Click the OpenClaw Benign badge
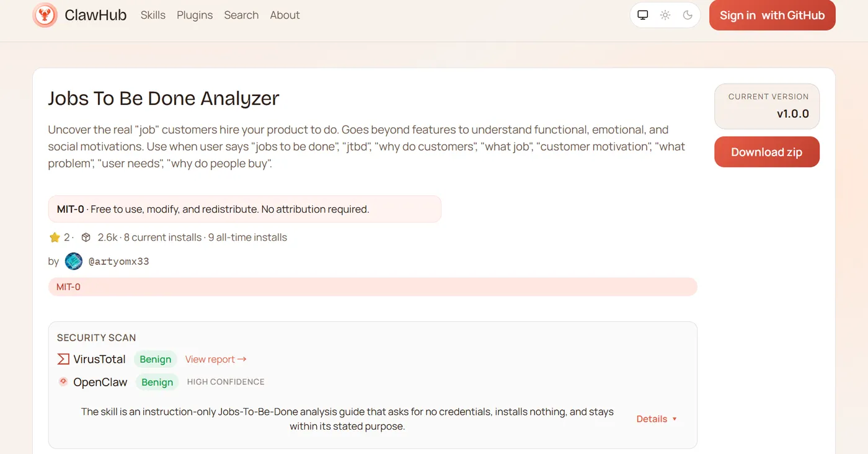Viewport: 868px width, 454px height. pos(157,382)
